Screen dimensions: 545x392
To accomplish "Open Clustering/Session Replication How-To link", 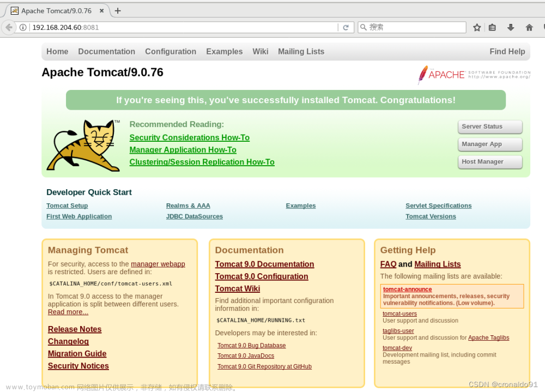I will [202, 162].
